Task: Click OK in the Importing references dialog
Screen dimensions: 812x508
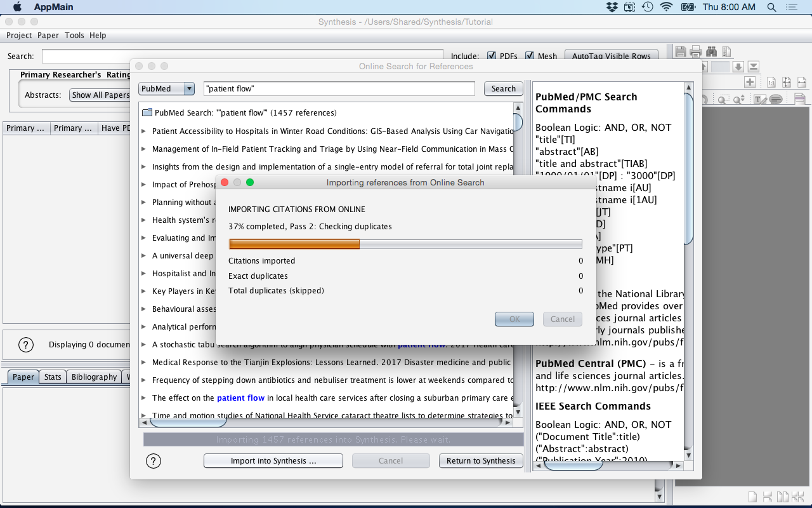Action: (x=514, y=319)
